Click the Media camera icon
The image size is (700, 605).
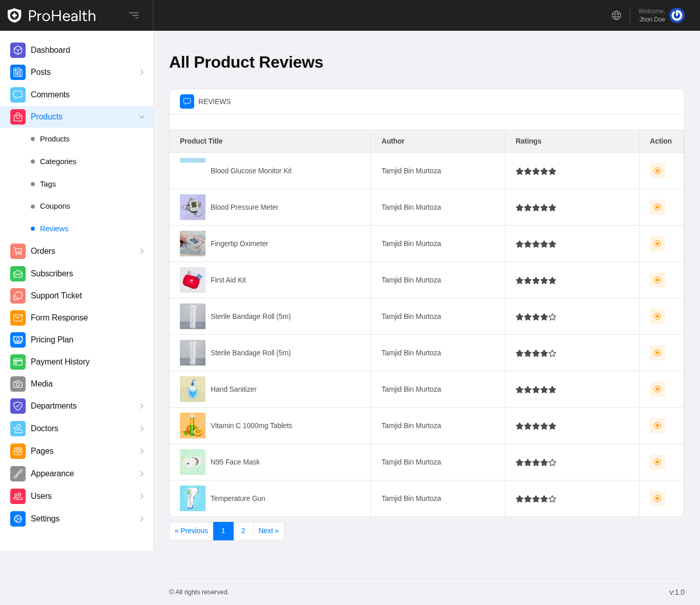click(x=18, y=384)
